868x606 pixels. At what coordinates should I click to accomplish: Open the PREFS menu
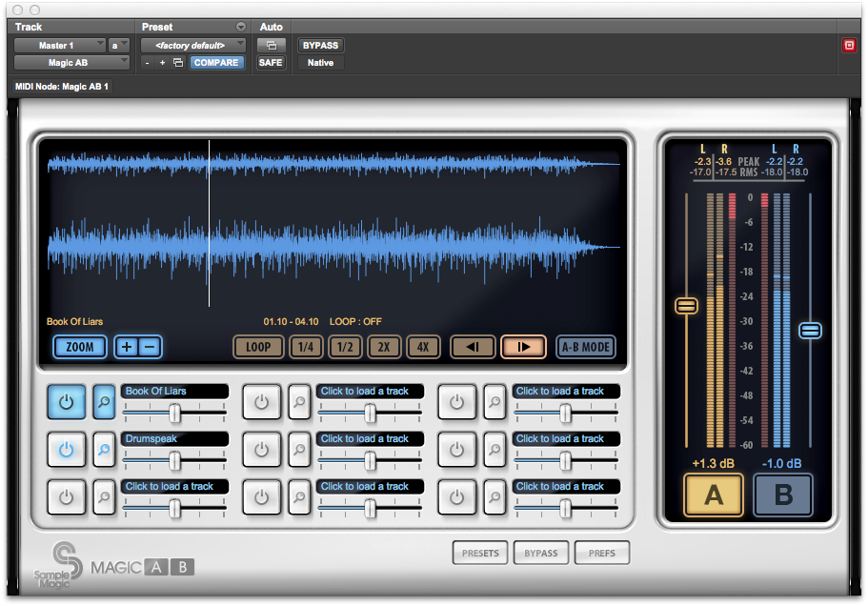click(x=601, y=553)
